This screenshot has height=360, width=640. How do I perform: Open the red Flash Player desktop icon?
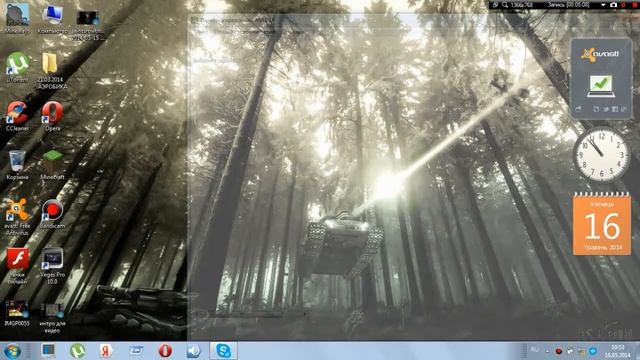18,266
